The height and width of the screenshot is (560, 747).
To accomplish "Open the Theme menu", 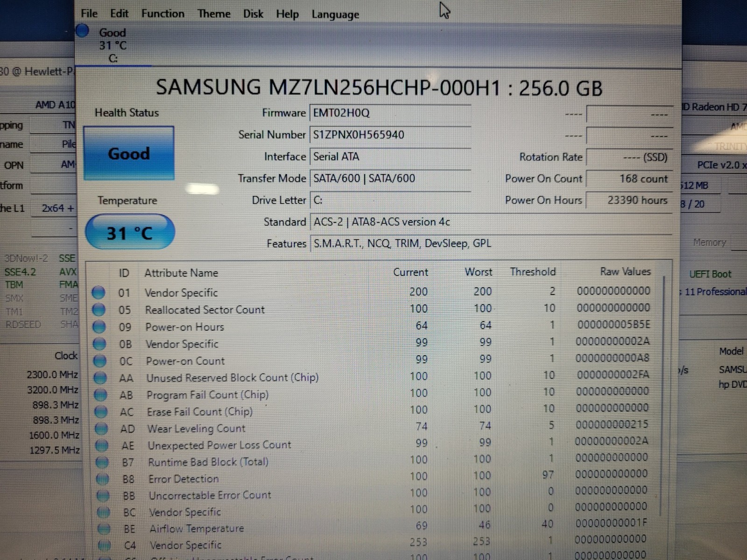I will [214, 14].
